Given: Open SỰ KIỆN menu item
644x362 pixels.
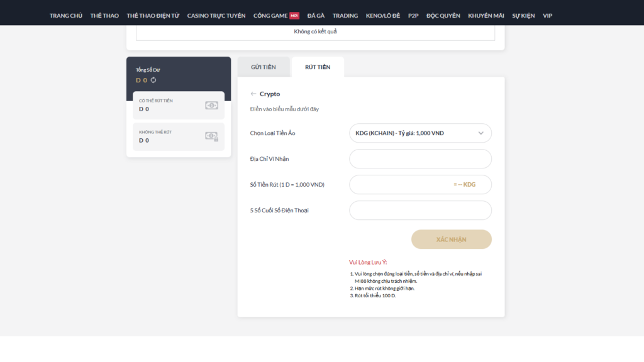Looking at the screenshot, I should (x=523, y=16).
